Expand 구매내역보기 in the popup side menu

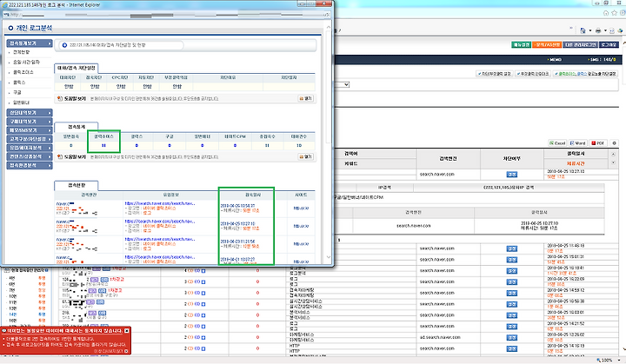click(30, 122)
